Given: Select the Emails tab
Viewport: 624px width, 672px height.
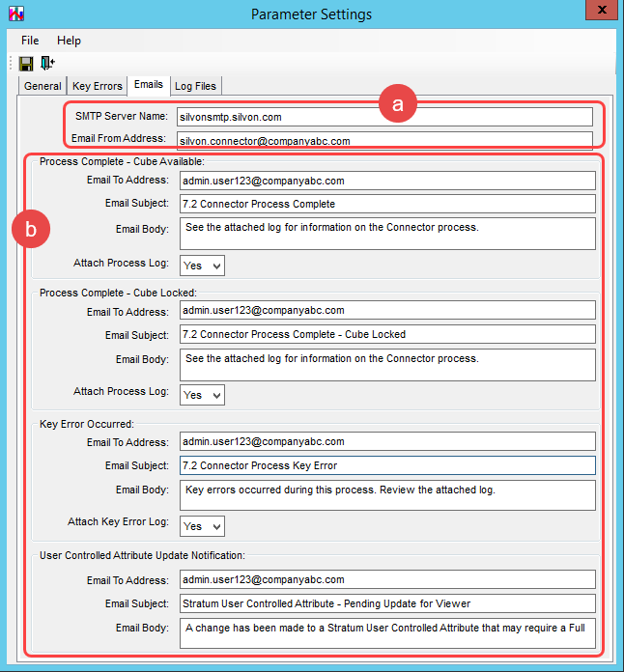Looking at the screenshot, I should [149, 85].
